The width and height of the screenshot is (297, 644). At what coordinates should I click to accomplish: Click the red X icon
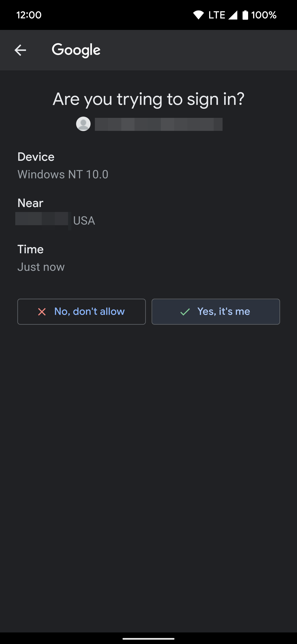(x=42, y=312)
